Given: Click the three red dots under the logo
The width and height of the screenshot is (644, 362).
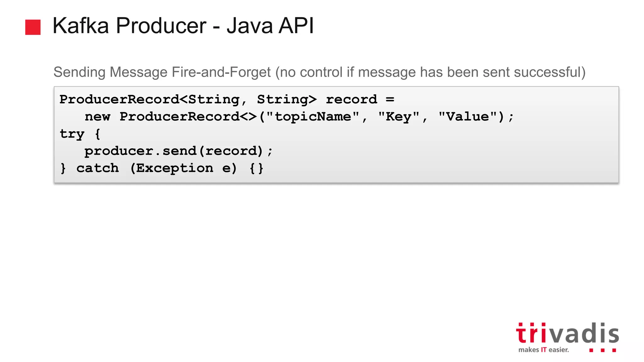Looking at the screenshot, I should pyautogui.click(x=602, y=350).
